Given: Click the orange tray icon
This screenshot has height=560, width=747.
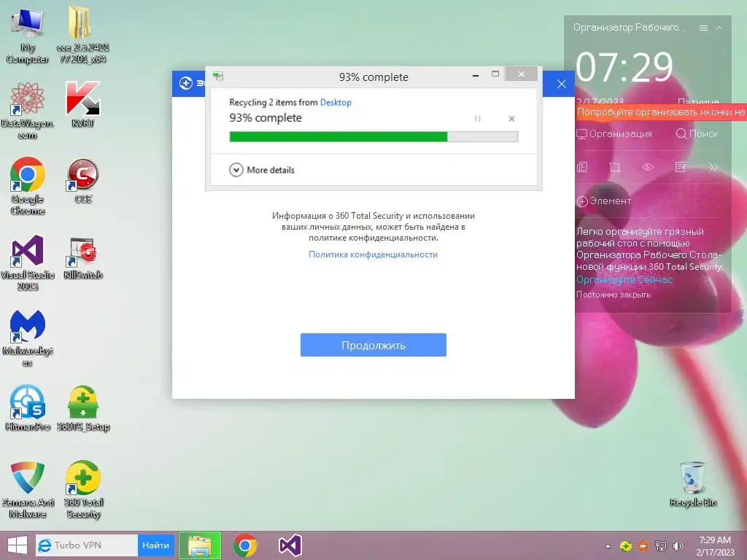Looking at the screenshot, I should point(643,546).
